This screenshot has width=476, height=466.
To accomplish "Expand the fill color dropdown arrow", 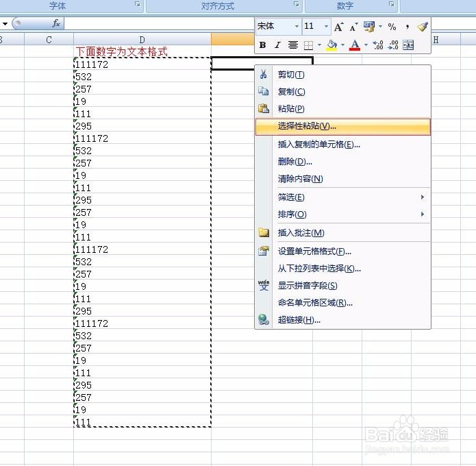I will pos(342,45).
